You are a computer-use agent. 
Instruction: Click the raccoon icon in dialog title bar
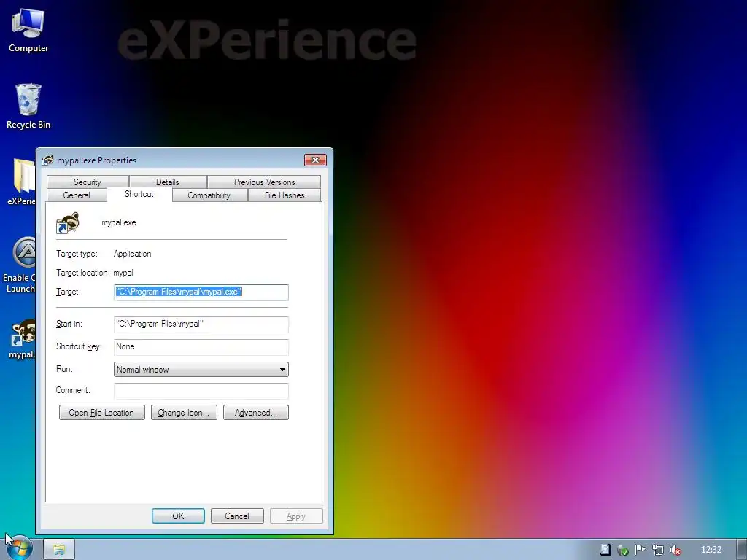tap(47, 160)
